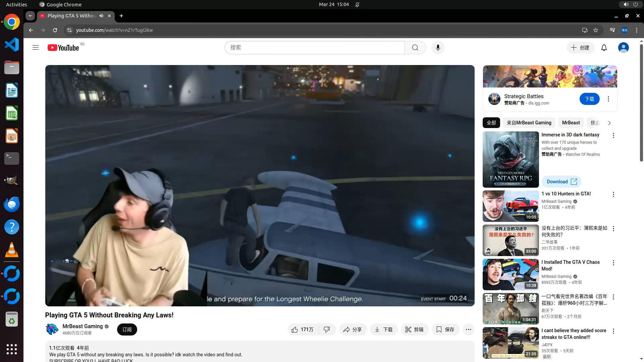644x362 pixels.
Task: Open the Chrome media control icon
Action: 612,30
